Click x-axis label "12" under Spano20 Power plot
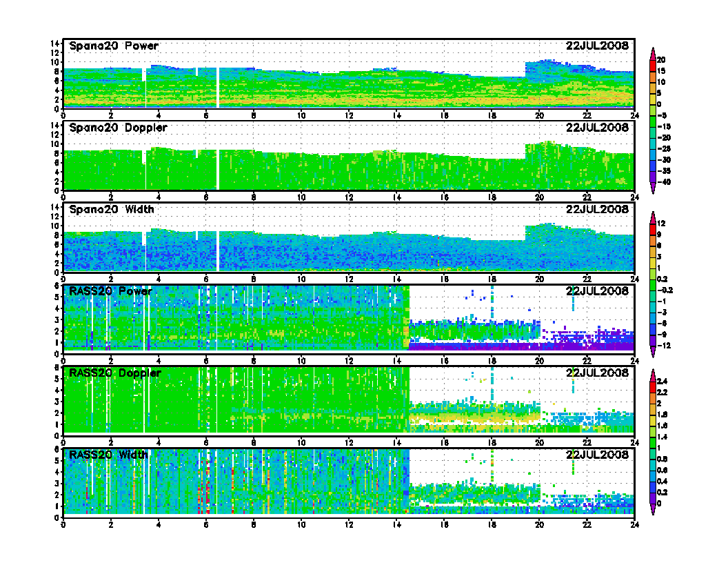 [x=349, y=116]
